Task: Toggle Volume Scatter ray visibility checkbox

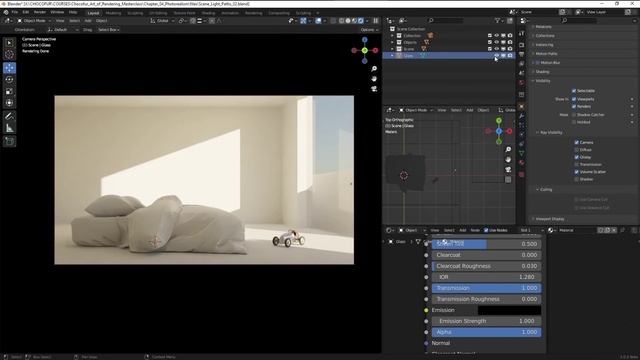Action: (x=576, y=172)
